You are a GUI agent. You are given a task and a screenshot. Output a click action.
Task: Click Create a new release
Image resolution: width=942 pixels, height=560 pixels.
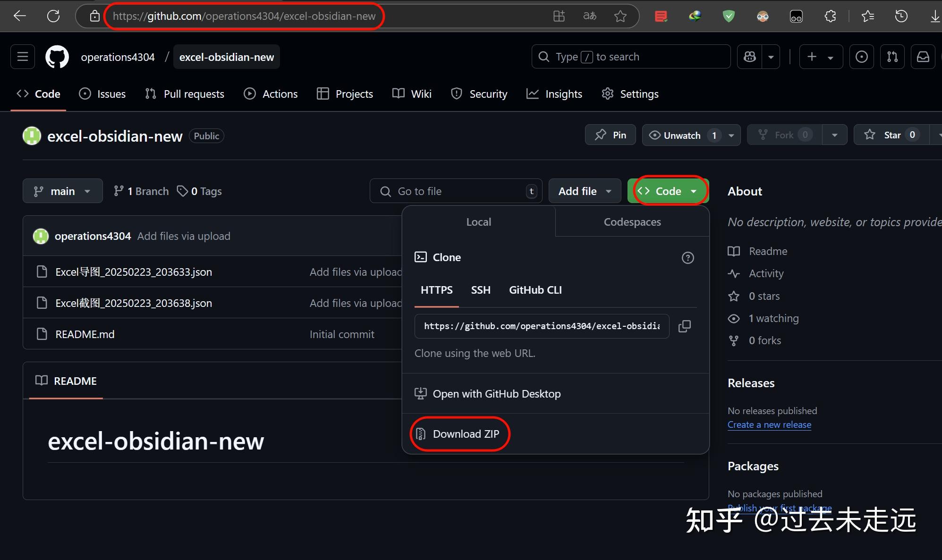(x=769, y=424)
